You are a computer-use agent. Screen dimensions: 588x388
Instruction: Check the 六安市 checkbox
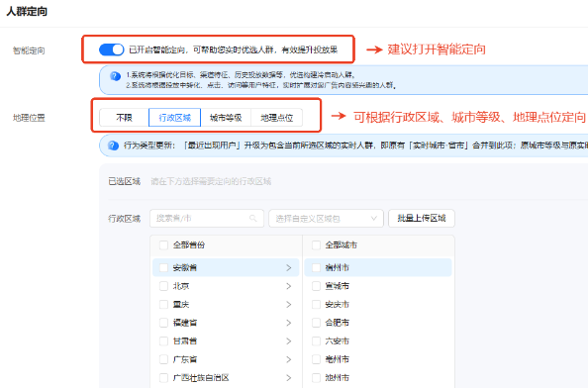(316, 341)
